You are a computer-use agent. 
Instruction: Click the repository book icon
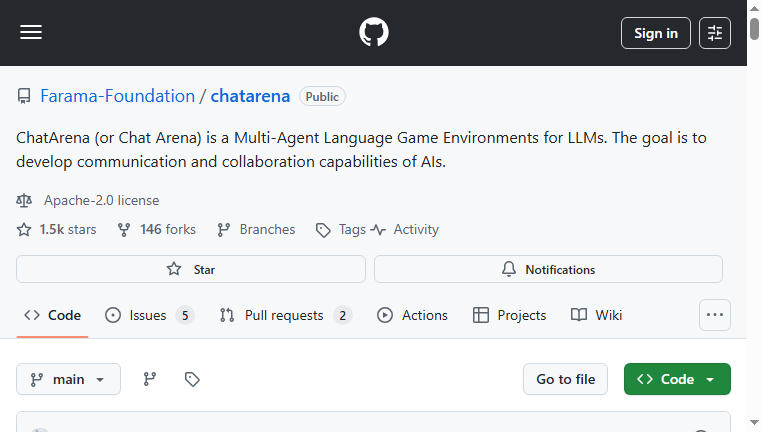click(x=24, y=96)
